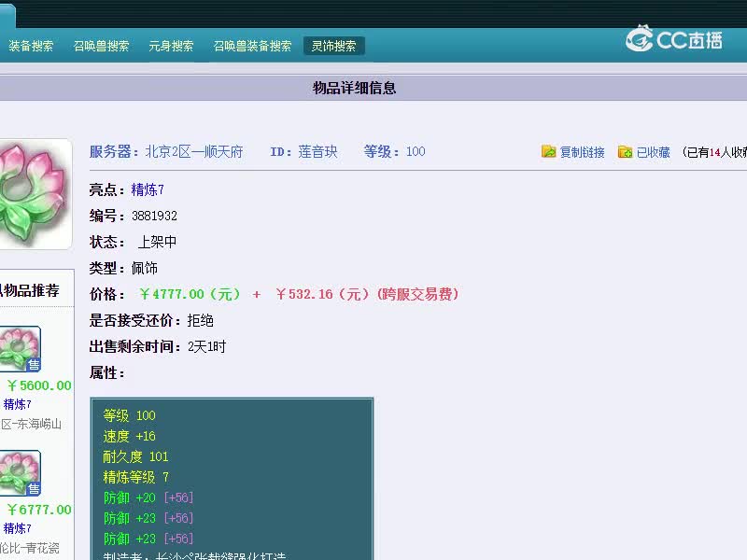Click the CC直播 logo

point(673,39)
